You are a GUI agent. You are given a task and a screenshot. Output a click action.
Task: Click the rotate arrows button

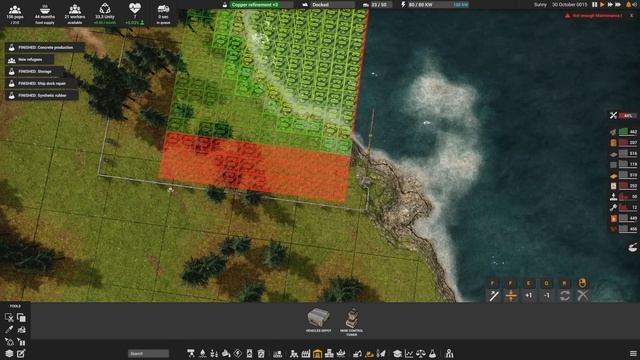pyautogui.click(x=564, y=296)
